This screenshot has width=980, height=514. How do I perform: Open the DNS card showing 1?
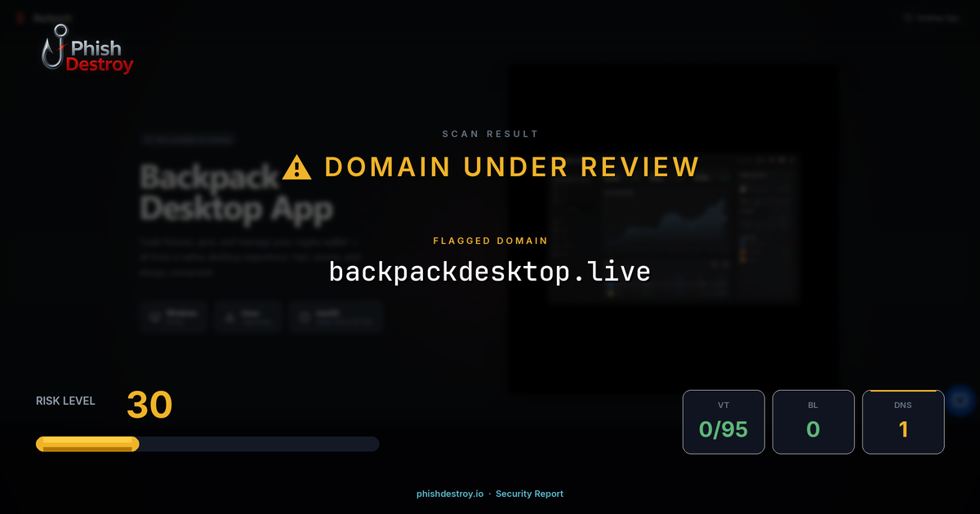(x=903, y=422)
